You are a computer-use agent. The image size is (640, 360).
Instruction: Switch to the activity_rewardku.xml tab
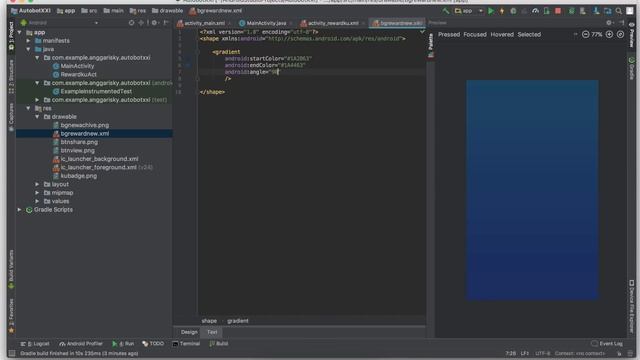click(x=333, y=23)
